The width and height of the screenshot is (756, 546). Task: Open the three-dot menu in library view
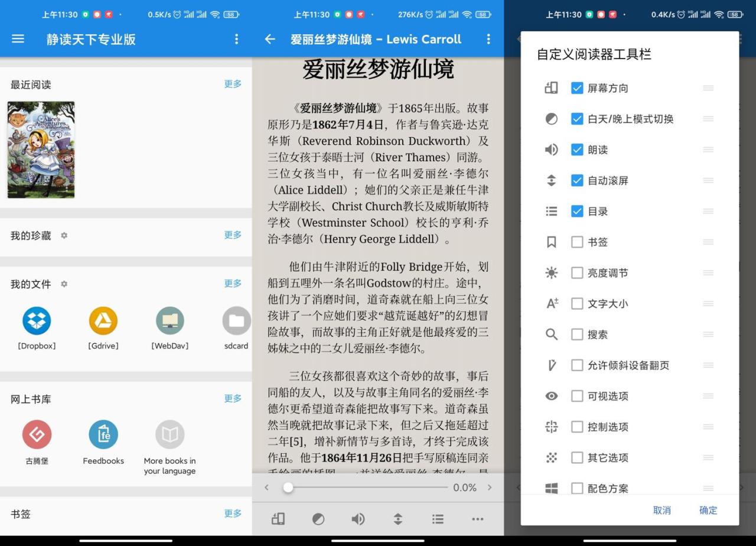(x=236, y=39)
